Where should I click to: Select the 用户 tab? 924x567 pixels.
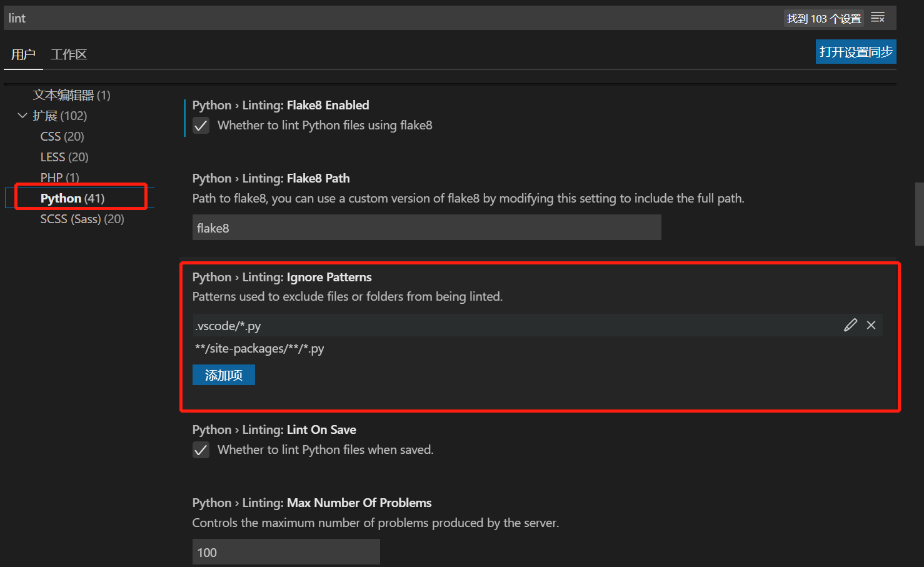point(23,54)
